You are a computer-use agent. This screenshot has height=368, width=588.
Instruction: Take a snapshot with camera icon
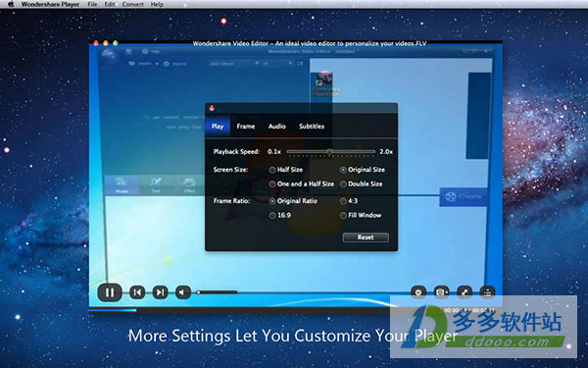pyautogui.click(x=441, y=292)
